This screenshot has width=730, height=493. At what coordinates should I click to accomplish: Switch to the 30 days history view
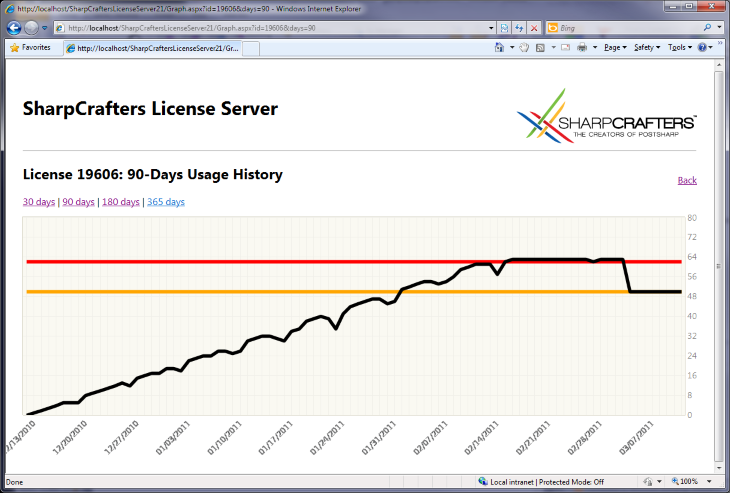39,202
